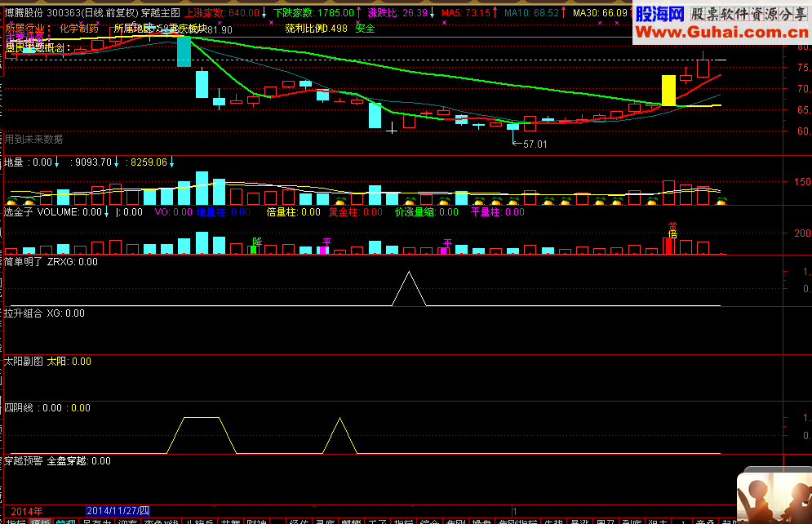
Task: Click the 倍量柱: 0.00 label
Action: tap(293, 211)
